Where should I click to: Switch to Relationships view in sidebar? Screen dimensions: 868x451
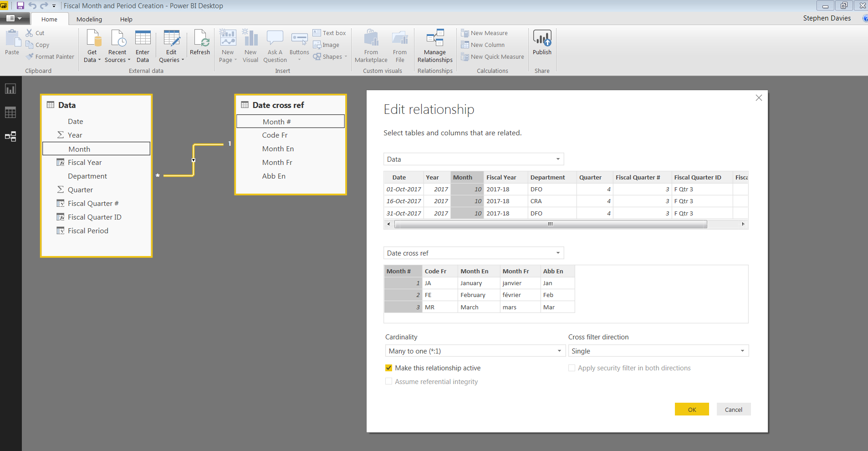(x=10, y=136)
